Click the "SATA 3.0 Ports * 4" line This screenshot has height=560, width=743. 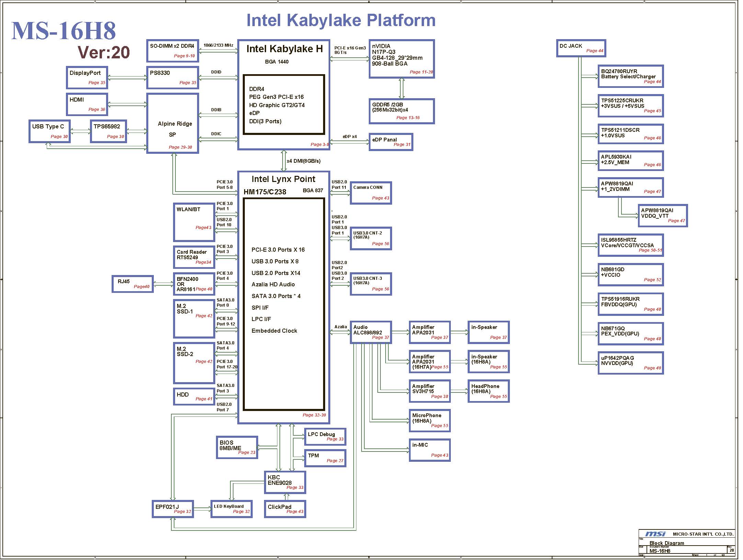click(276, 296)
